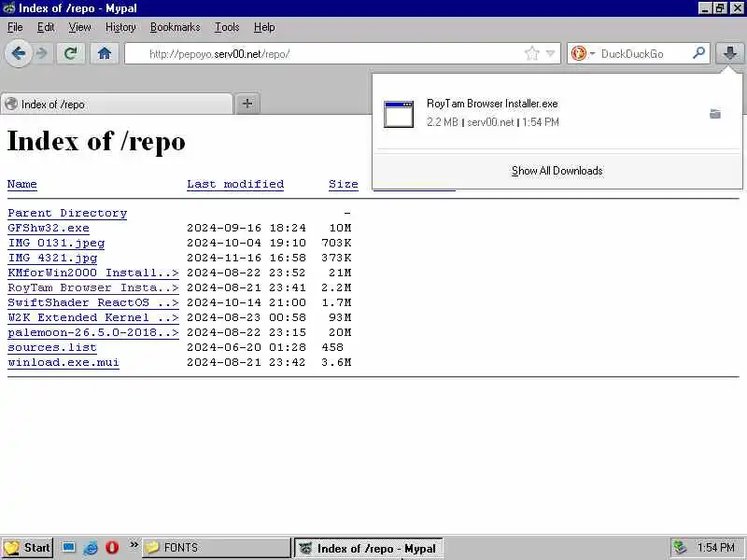747x560 pixels.
Task: Open the Tools menu
Action: click(x=227, y=27)
